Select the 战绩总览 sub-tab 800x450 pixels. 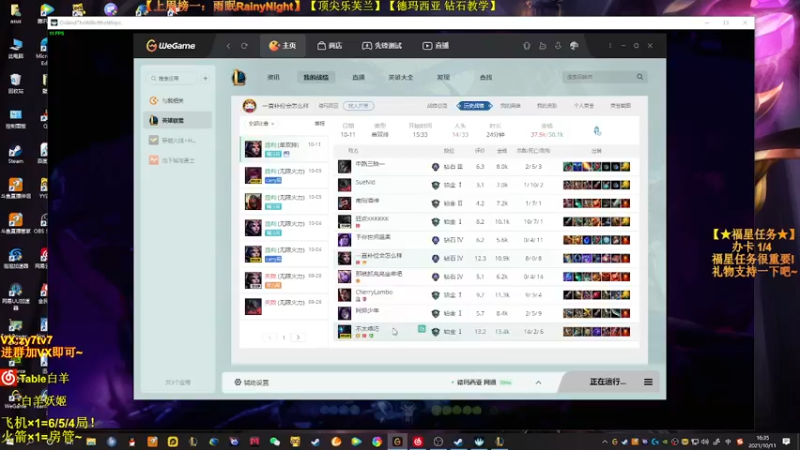tap(437, 106)
